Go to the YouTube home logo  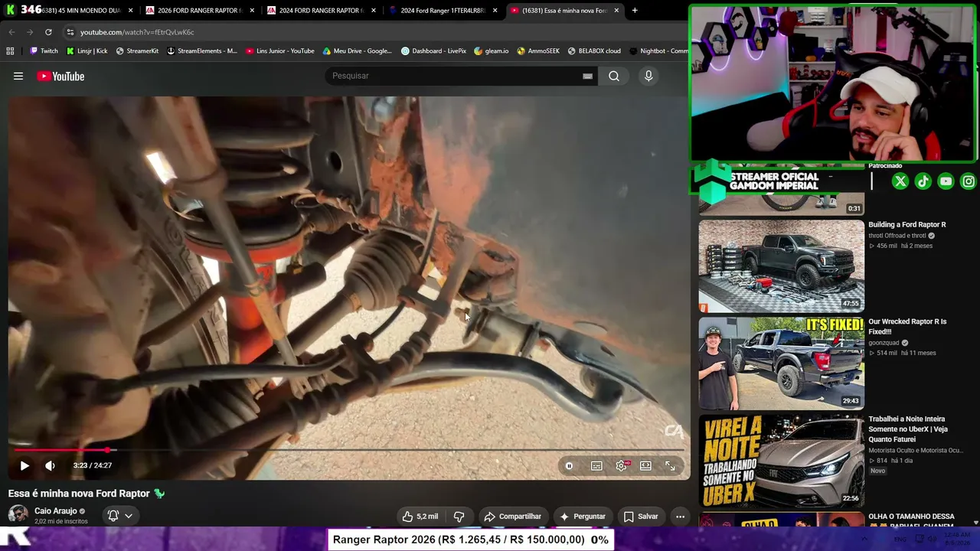coord(60,76)
